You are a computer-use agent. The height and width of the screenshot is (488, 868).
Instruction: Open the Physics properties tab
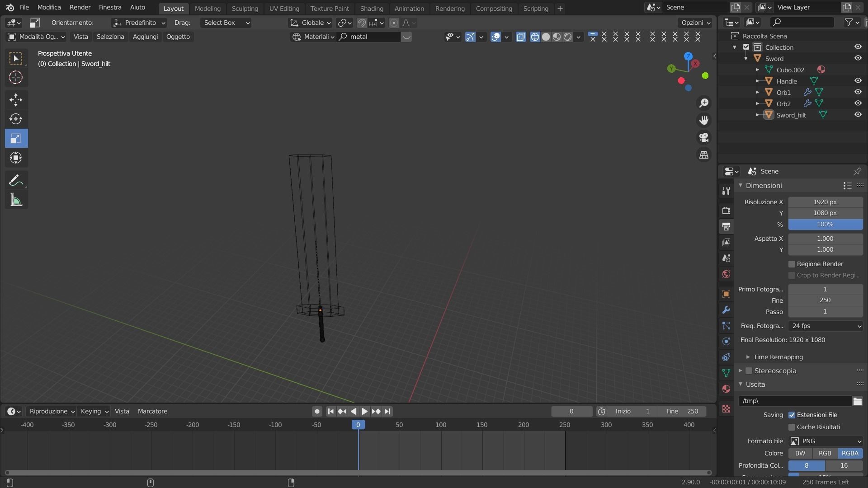(726, 341)
